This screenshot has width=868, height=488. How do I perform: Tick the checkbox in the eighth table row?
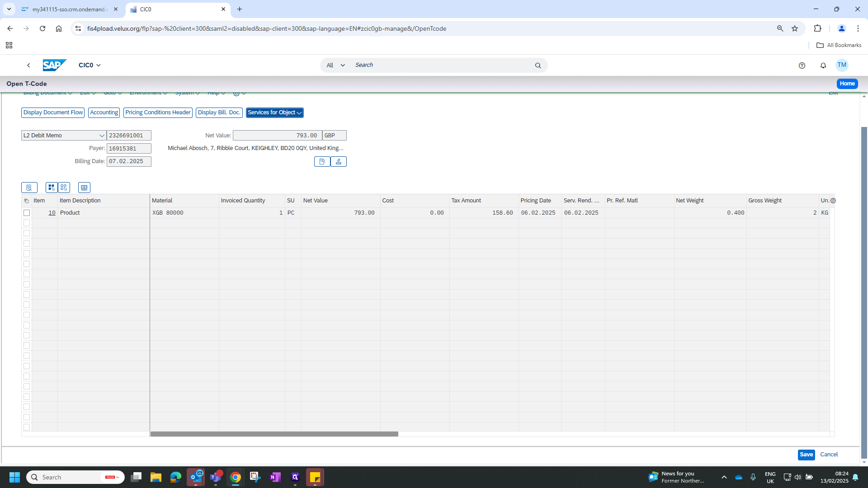pyautogui.click(x=27, y=284)
